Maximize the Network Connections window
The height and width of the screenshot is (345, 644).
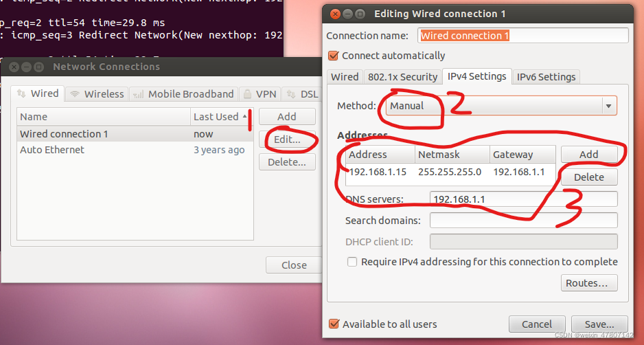39,67
